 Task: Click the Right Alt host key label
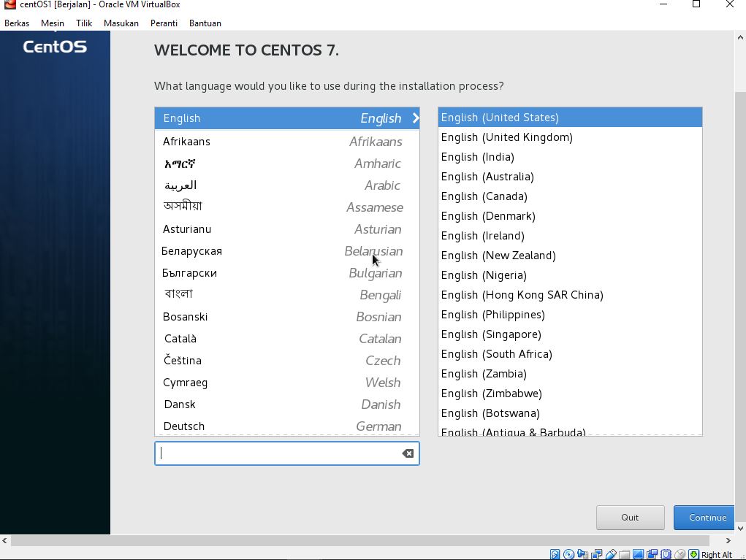point(717,555)
